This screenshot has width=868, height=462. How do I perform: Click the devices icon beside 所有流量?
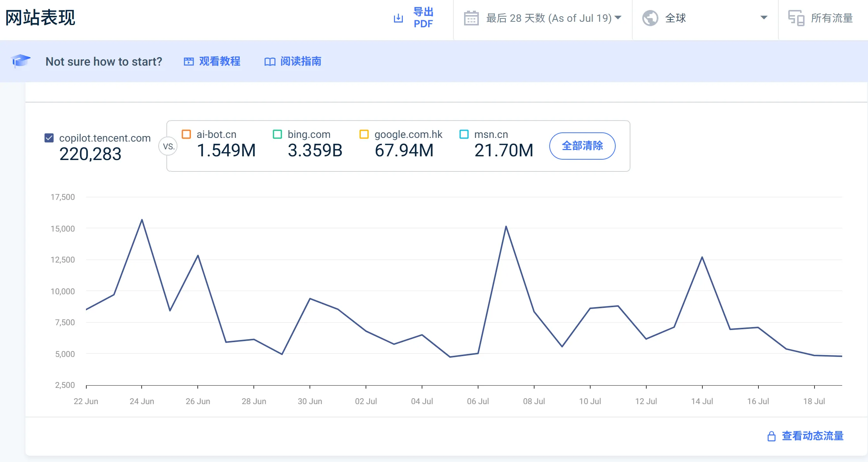[x=796, y=18]
